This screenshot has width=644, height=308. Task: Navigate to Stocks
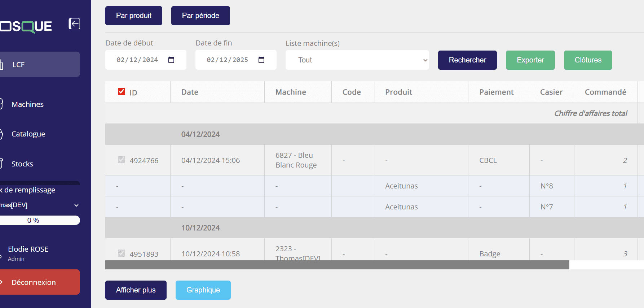[22, 164]
